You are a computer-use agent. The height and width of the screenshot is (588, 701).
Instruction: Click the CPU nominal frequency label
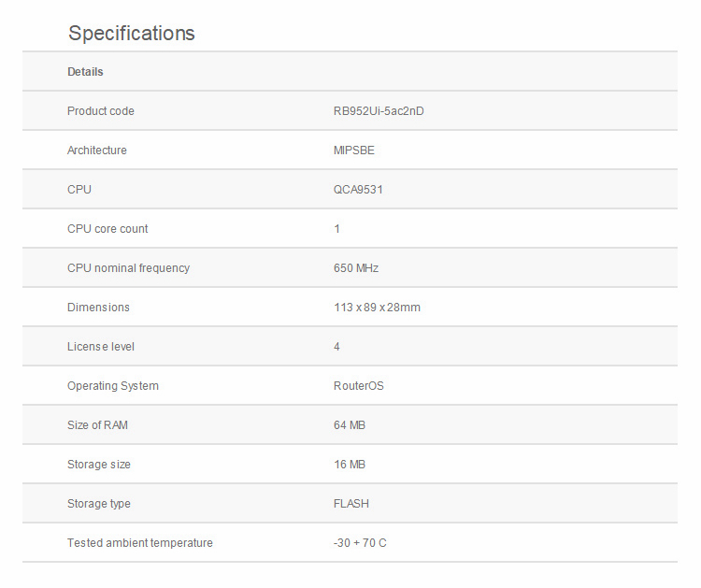(x=128, y=268)
